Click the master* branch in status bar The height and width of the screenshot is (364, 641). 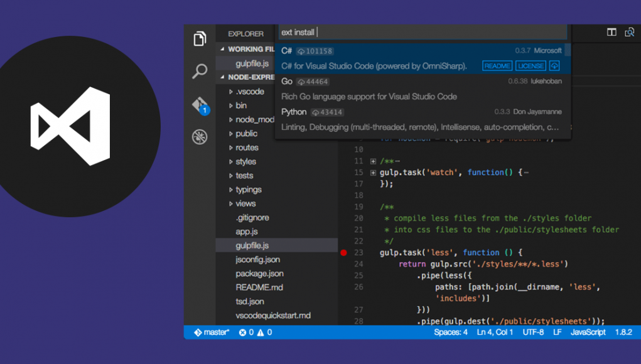[212, 333]
